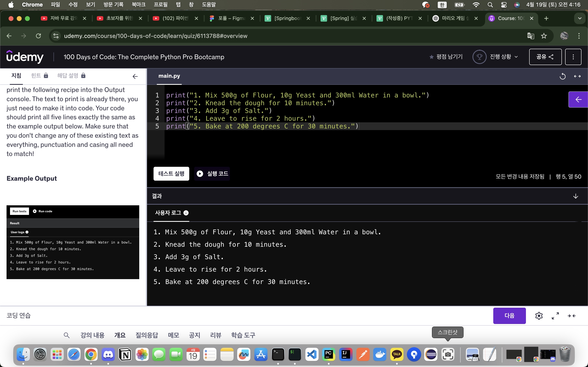Screen dimensions: 588x367
Task: Expand the code editor with the arrows icon
Action: pos(578,76)
